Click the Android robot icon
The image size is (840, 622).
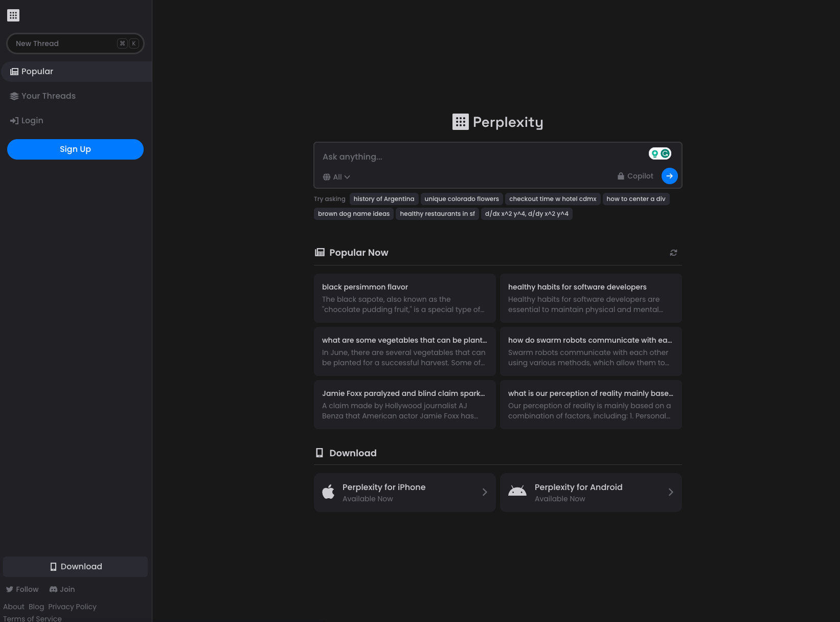coord(517,491)
